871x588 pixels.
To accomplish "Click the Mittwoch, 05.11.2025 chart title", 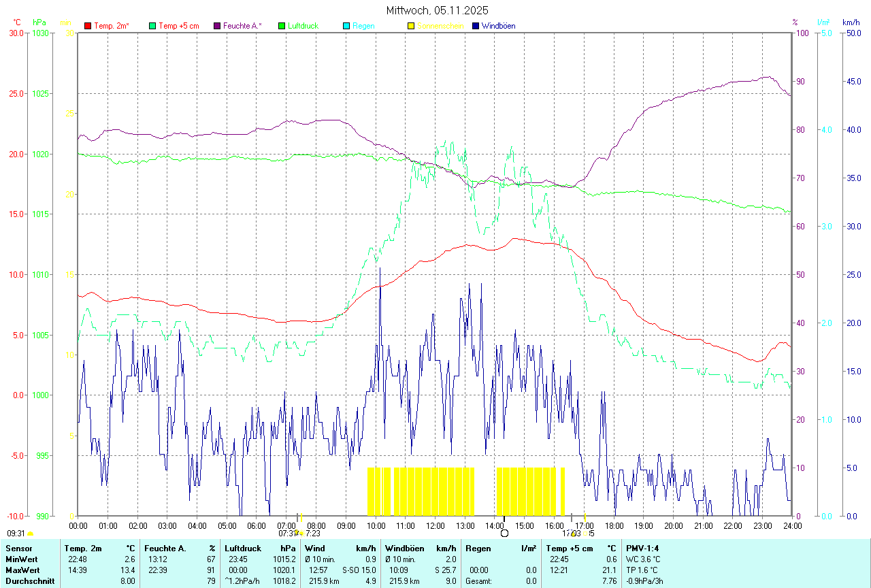I will 437,10.
